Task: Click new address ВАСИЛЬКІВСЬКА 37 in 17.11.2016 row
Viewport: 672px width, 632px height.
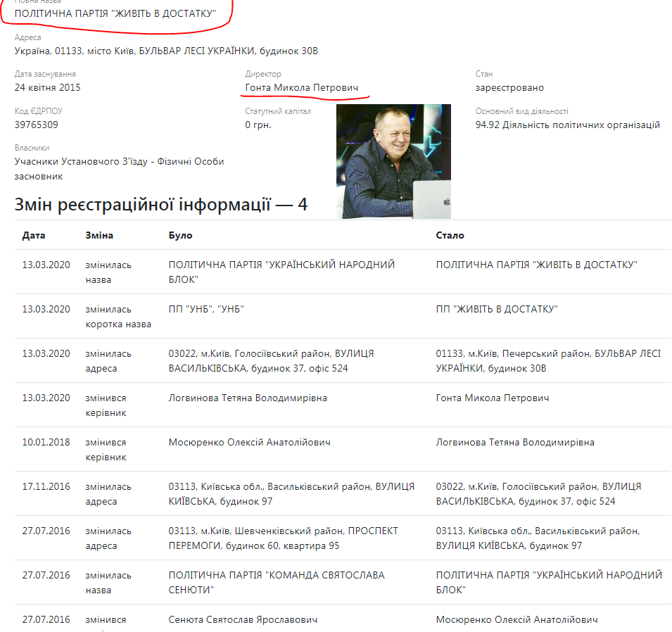Action: point(539,493)
